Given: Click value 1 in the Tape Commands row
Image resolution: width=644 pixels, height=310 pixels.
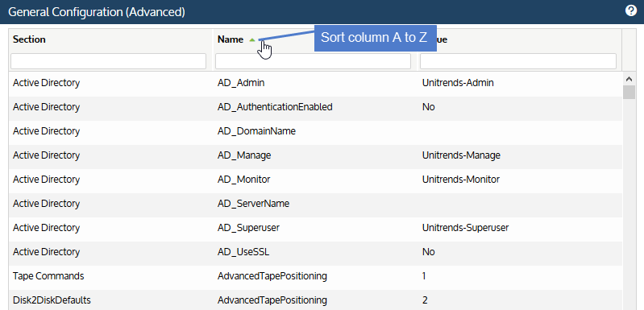Looking at the screenshot, I should point(424,276).
